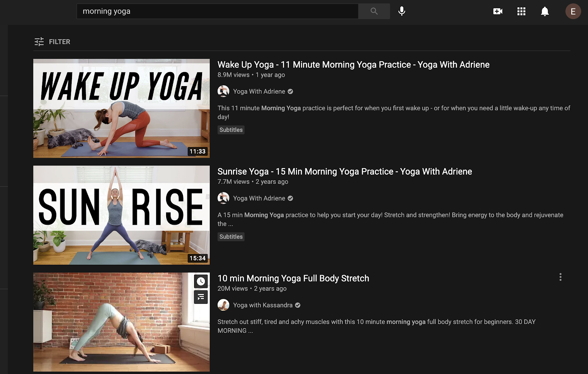Click the Watch Later clock icon on Kassandra thumbnail
588x374 pixels.
click(201, 281)
